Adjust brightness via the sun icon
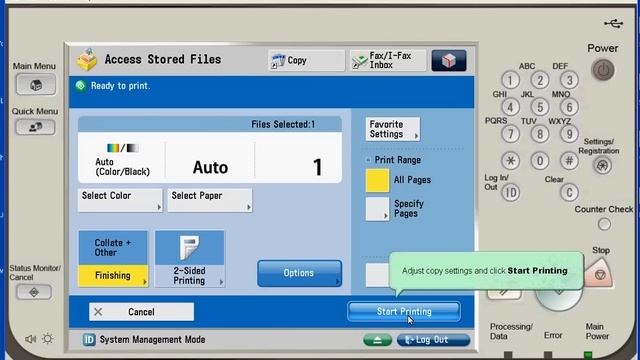640x360 pixels. 48,339
